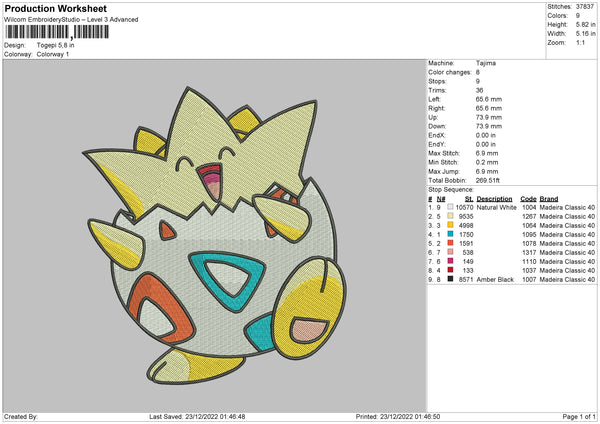Select stitch count '8571' in the sequence

point(466,280)
